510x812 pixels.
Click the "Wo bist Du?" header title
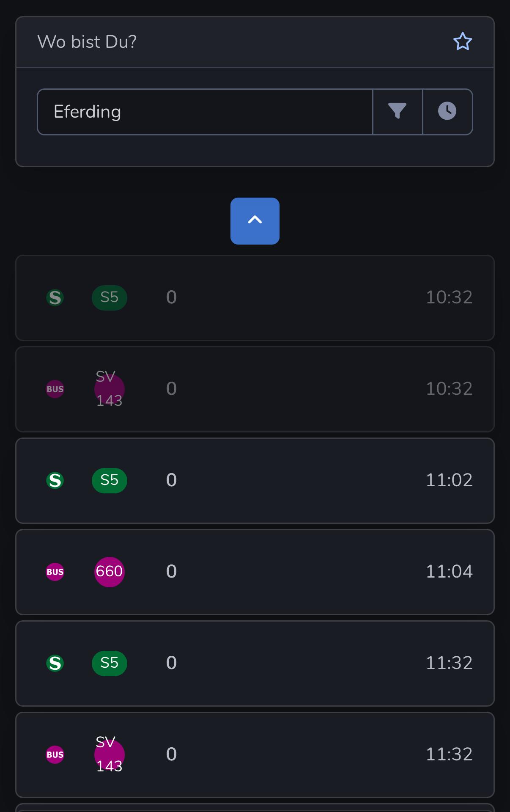[87, 42]
